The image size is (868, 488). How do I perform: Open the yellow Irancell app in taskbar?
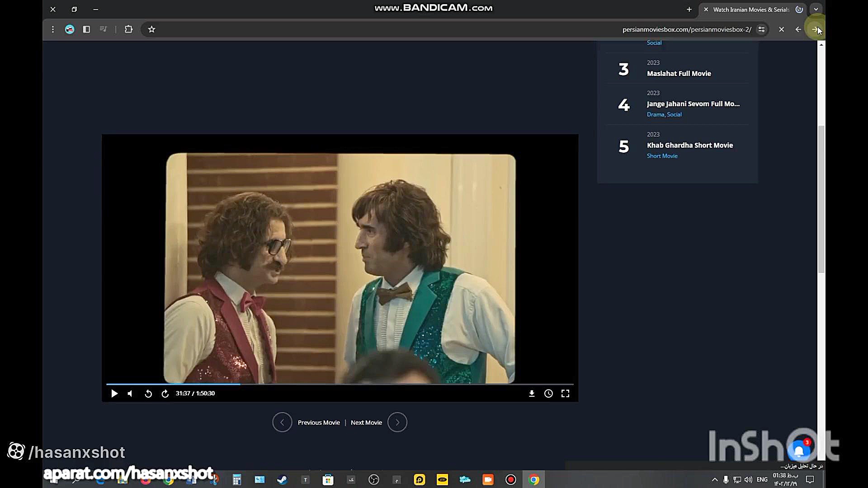pos(442,480)
